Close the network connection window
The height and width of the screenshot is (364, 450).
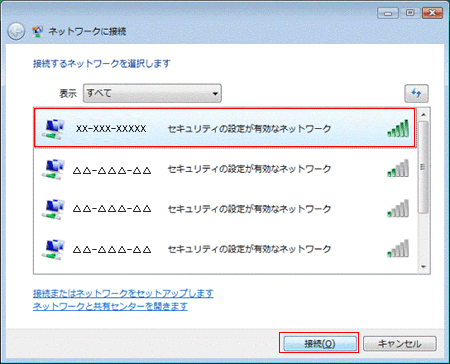[432, 13]
